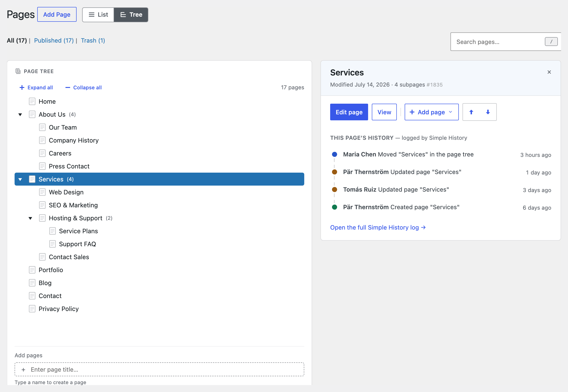The height and width of the screenshot is (392, 568).
Task: Select the Press Contact page
Action: (x=159, y=166)
